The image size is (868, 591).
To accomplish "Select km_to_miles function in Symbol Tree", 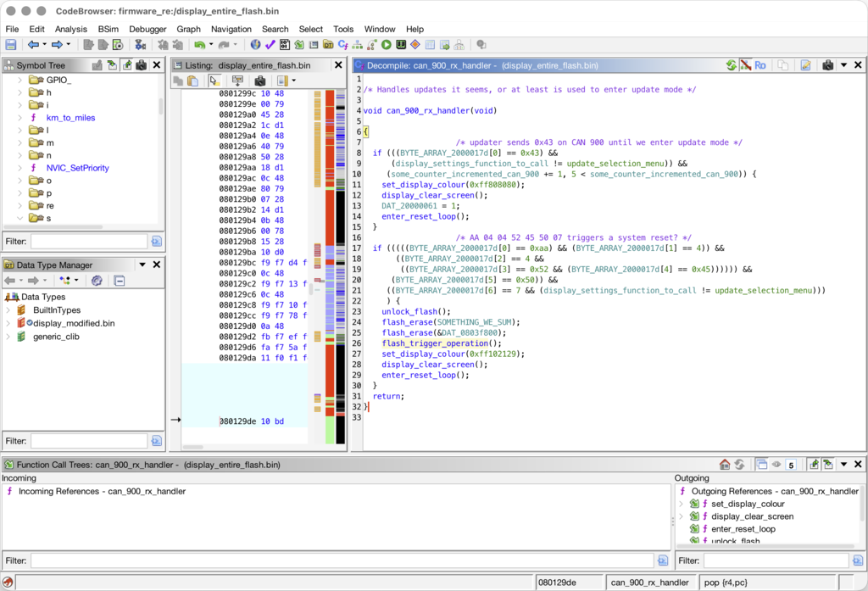I will pyautogui.click(x=71, y=118).
